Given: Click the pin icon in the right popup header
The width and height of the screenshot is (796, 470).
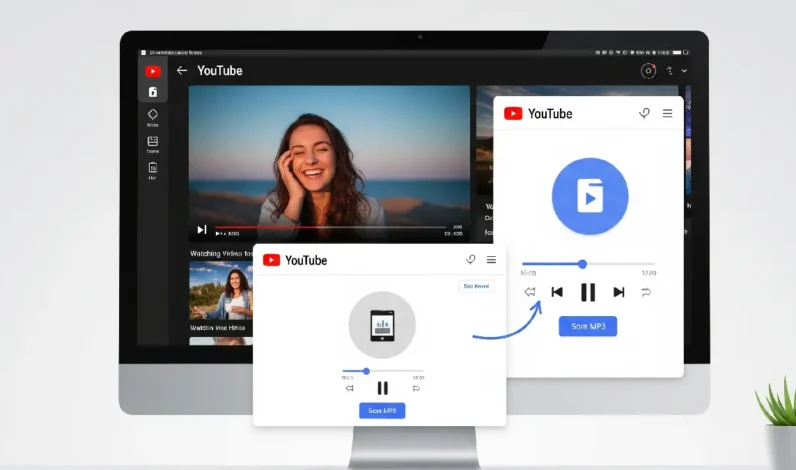Looking at the screenshot, I should coord(644,113).
